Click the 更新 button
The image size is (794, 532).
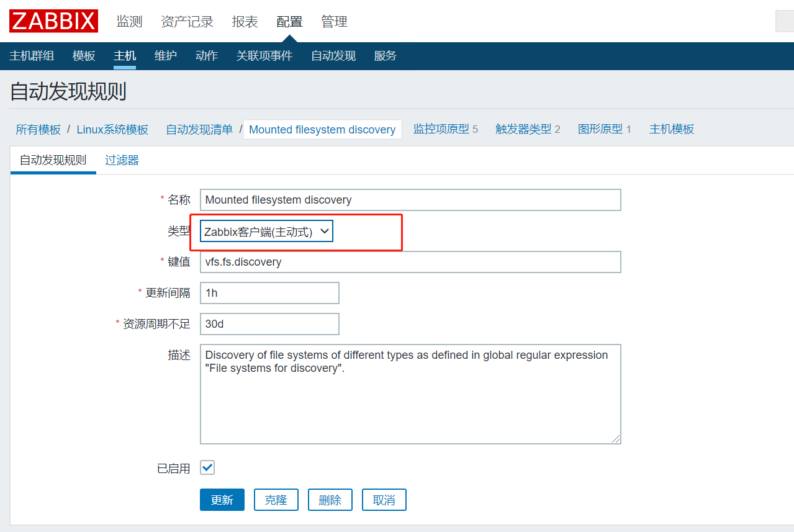click(222, 500)
